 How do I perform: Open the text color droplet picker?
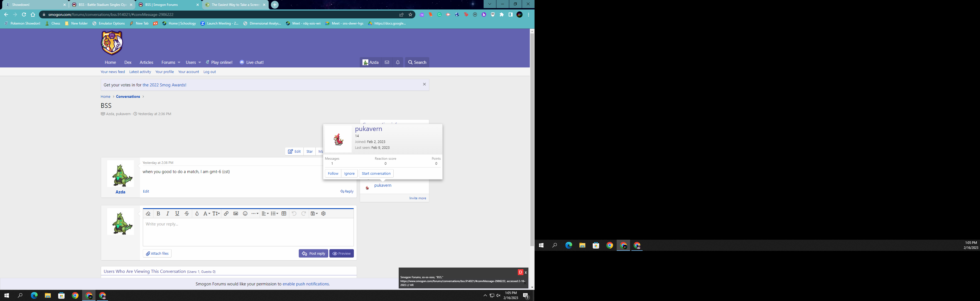197,214
